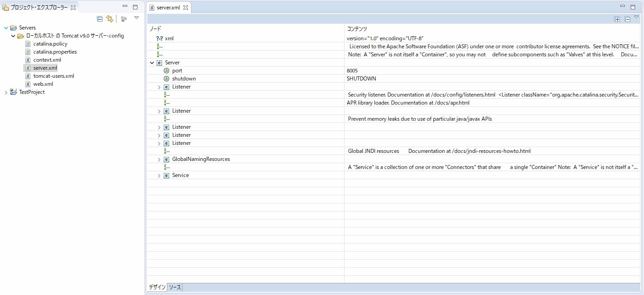Collapse all nodes in XML editor toolbar
The height and width of the screenshot is (295, 644).
coord(627,19)
